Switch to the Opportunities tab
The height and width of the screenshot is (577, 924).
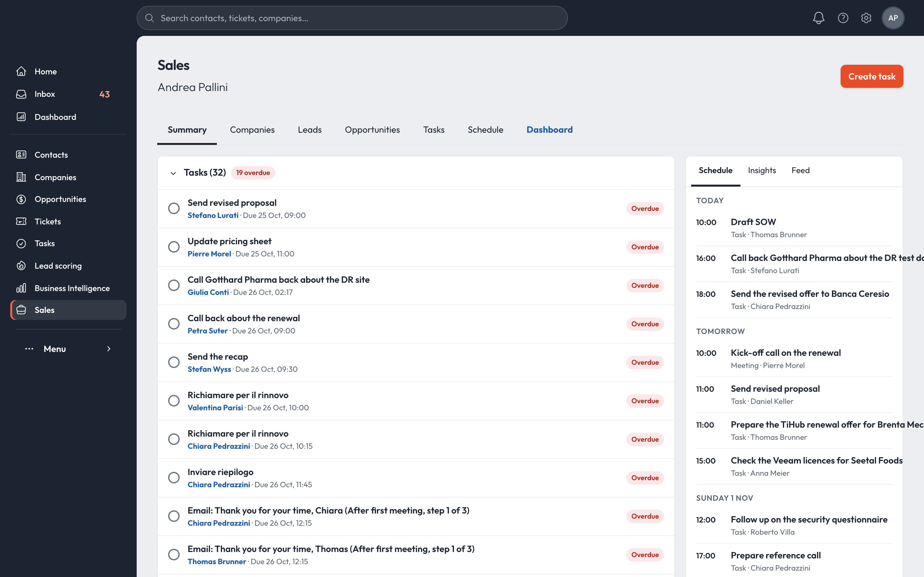(372, 130)
